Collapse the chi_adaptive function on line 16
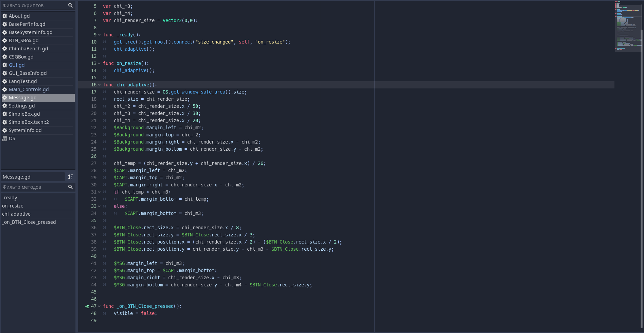The width and height of the screenshot is (644, 333). (99, 85)
